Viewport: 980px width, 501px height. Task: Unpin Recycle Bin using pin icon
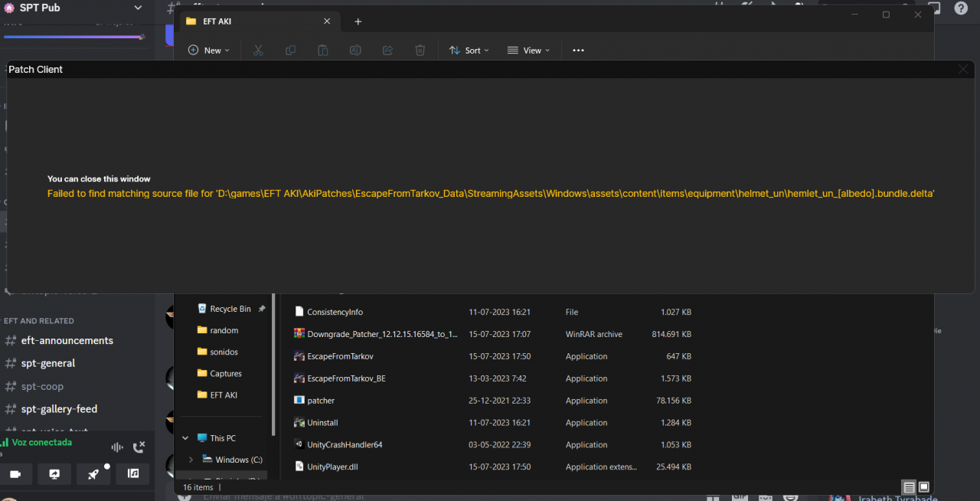click(x=262, y=309)
